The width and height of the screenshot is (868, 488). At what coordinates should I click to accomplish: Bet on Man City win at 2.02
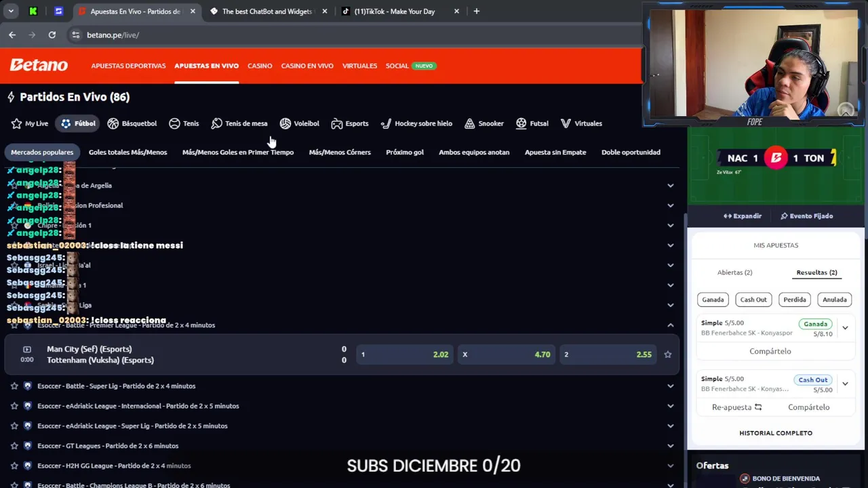point(405,354)
